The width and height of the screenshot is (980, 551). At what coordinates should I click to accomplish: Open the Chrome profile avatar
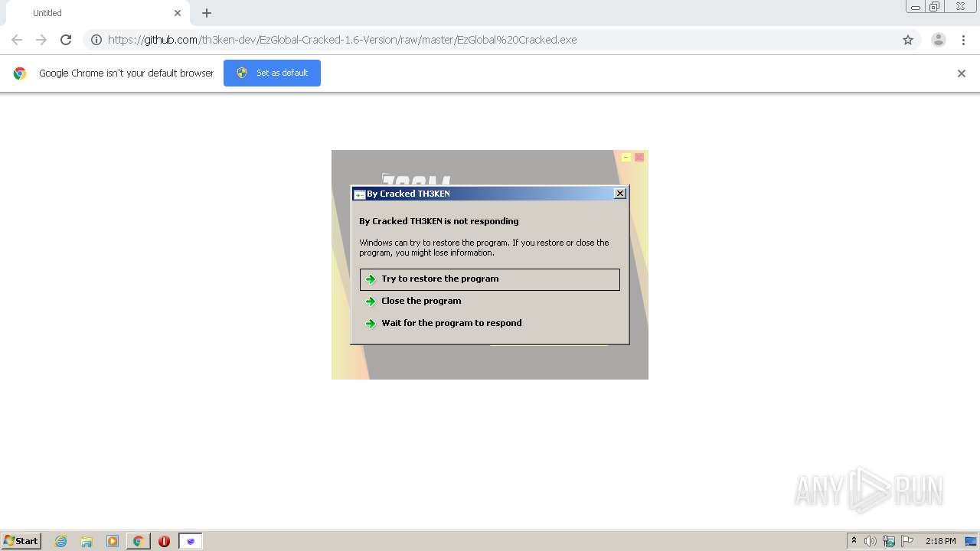pyautogui.click(x=939, y=40)
